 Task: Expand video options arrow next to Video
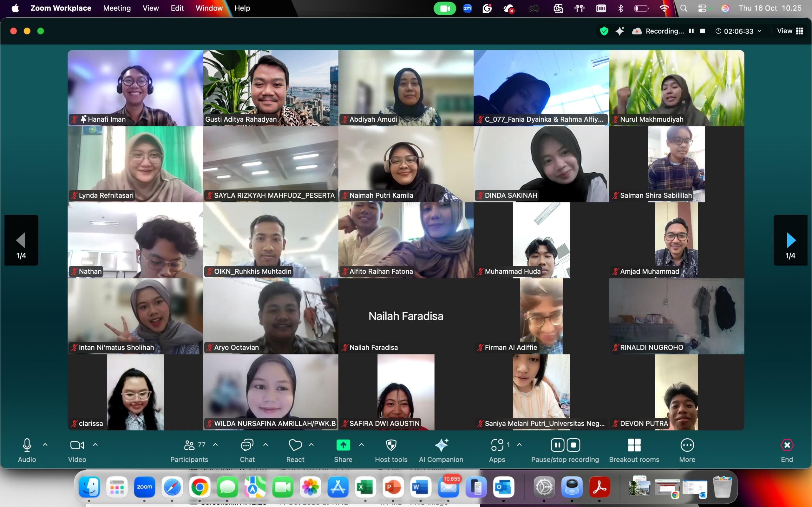[95, 445]
